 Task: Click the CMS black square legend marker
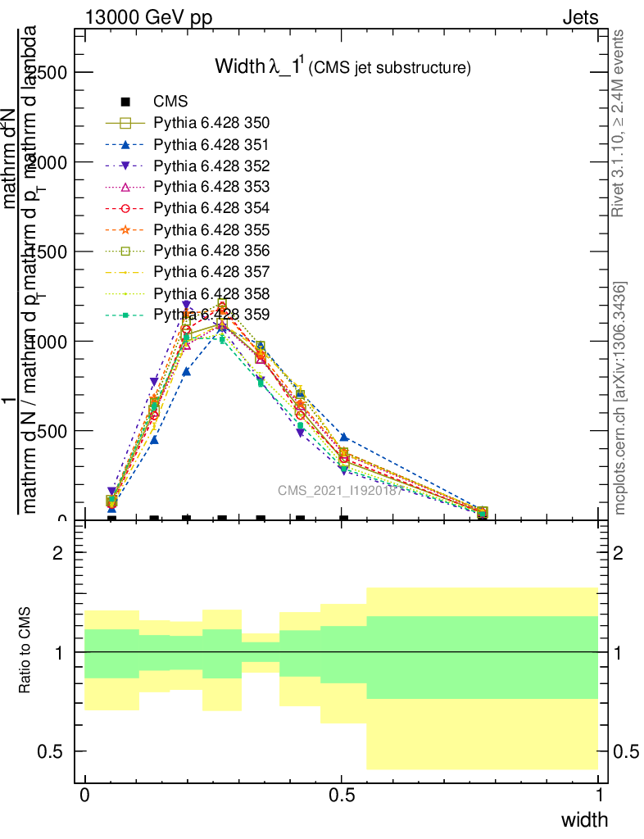tap(125, 102)
